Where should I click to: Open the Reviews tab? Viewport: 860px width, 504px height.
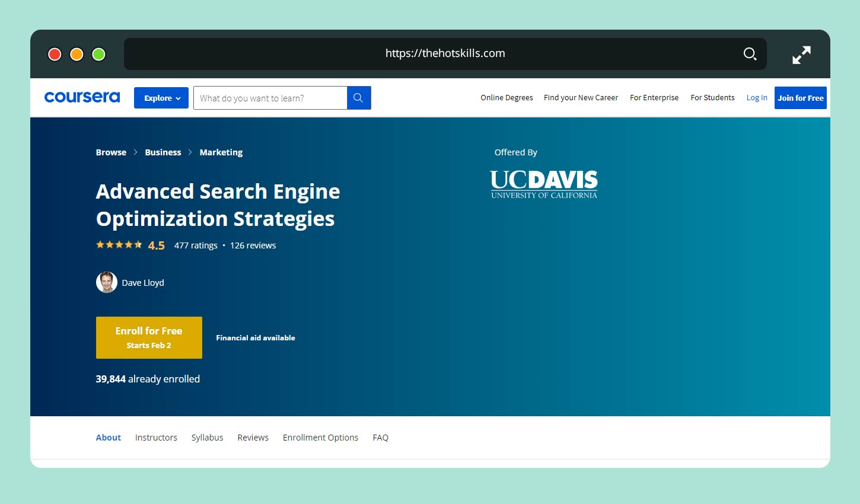[253, 438]
